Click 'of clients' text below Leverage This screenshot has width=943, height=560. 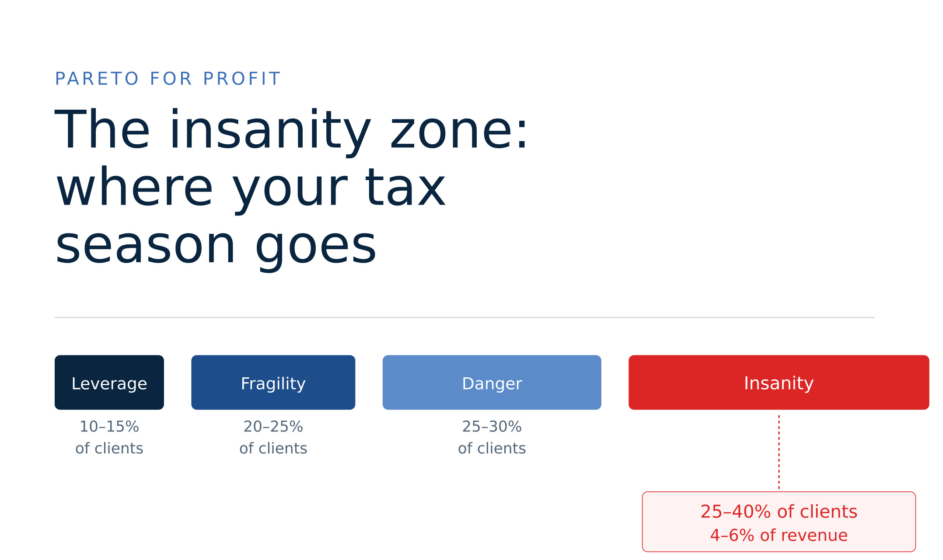point(109,449)
